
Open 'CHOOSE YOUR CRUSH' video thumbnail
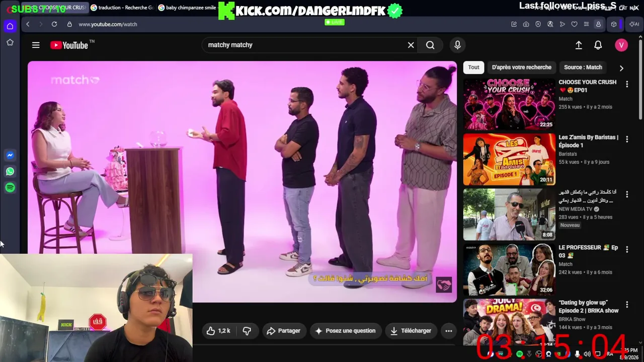pyautogui.click(x=509, y=104)
